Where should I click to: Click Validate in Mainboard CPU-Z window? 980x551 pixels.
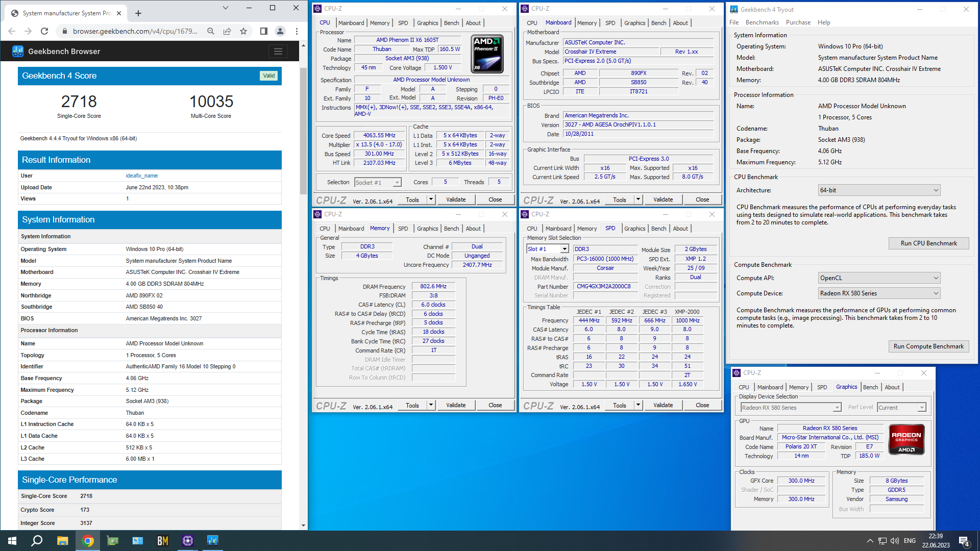[663, 199]
